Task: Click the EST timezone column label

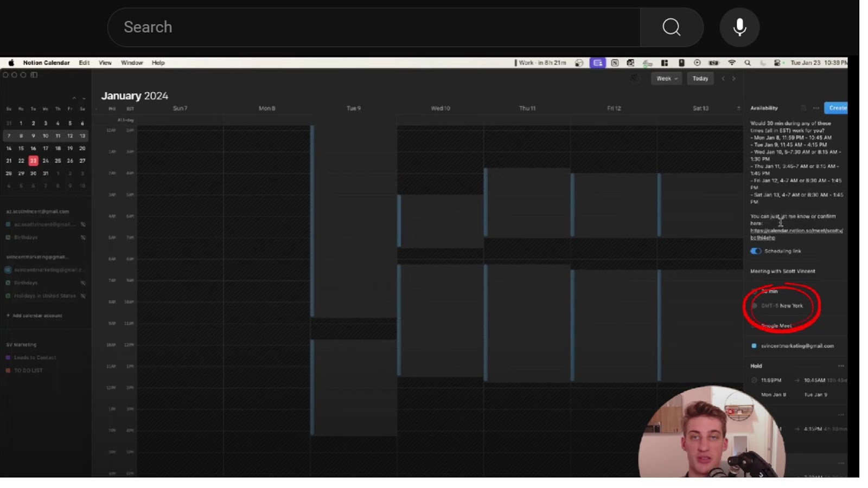Action: pos(130,109)
